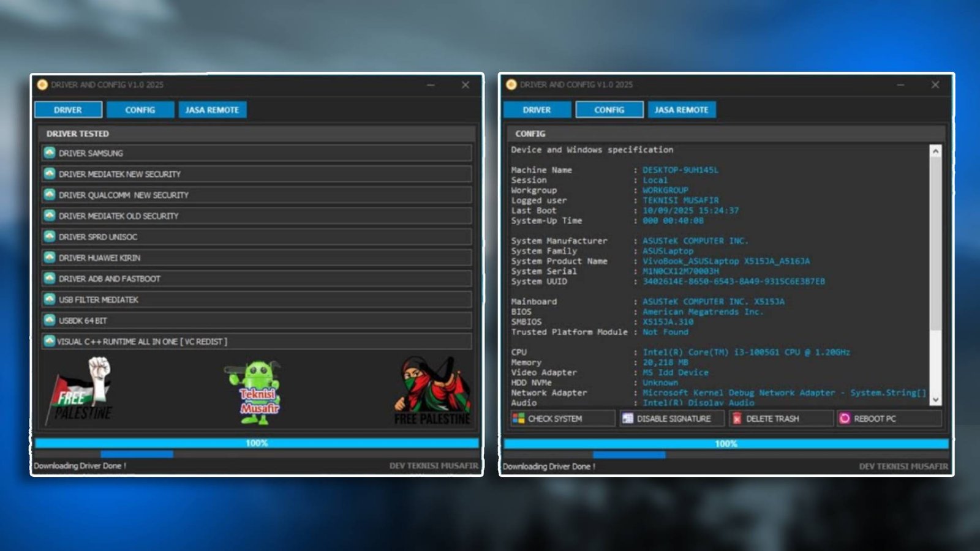This screenshot has width=980, height=551.
Task: Click the cloud icon beside USB FILTER MEDIATEK
Action: [50, 299]
